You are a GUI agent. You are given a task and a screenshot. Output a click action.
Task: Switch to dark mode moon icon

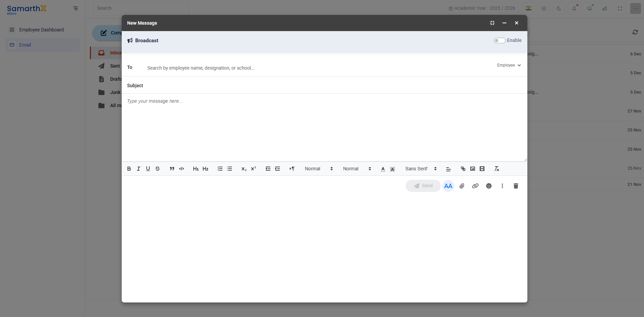(x=559, y=8)
